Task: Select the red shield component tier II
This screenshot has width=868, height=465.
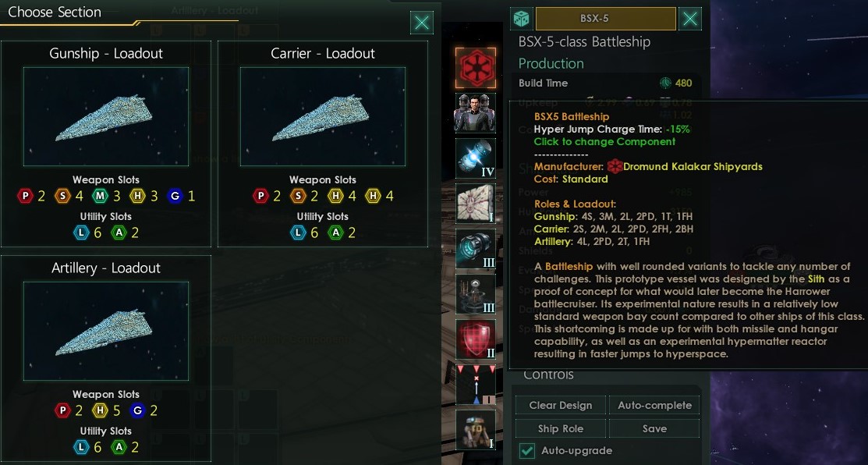Action: point(476,339)
